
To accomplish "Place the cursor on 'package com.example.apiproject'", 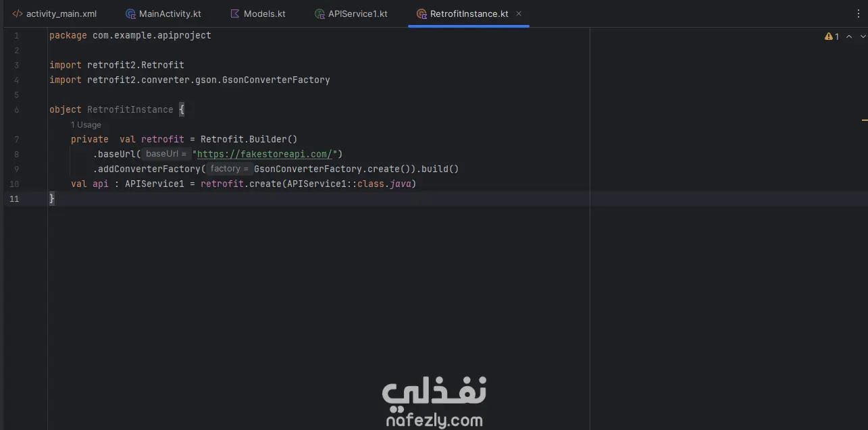I will (x=130, y=35).
